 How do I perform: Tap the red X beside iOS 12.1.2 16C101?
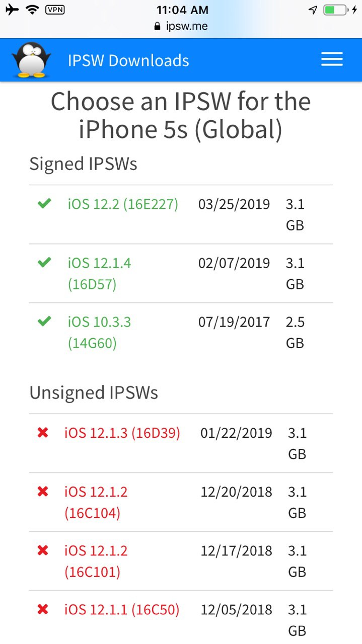point(43,550)
